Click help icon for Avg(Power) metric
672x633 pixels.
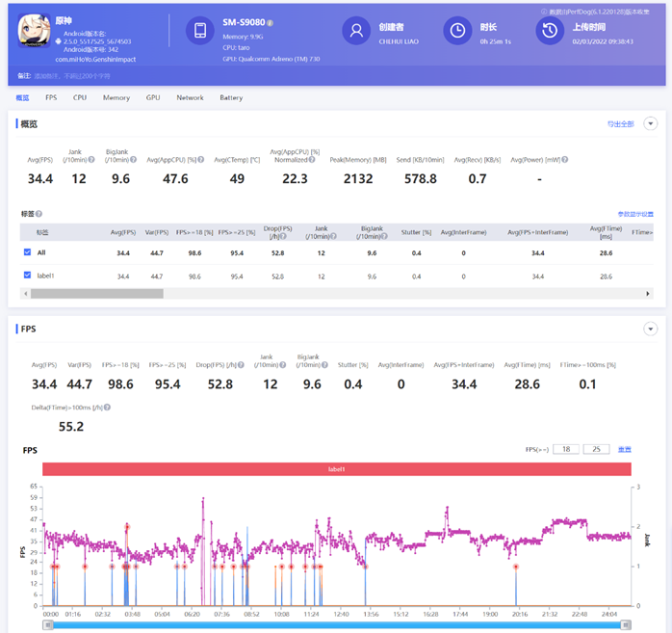coord(558,160)
